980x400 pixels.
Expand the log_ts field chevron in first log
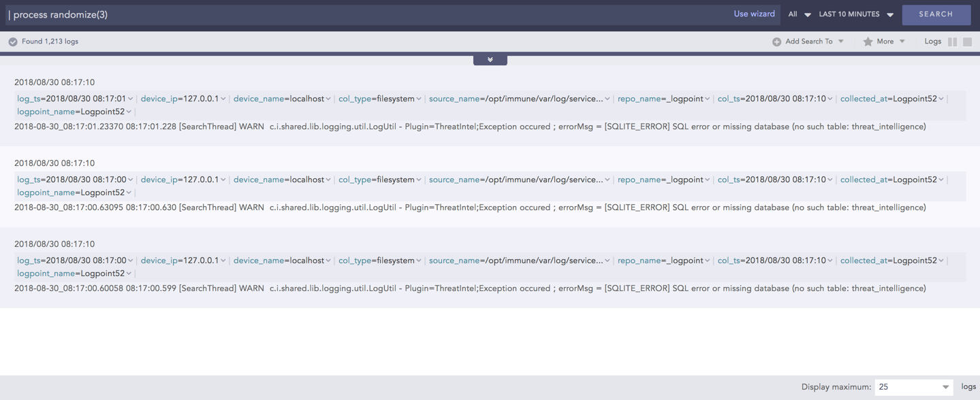(x=132, y=98)
